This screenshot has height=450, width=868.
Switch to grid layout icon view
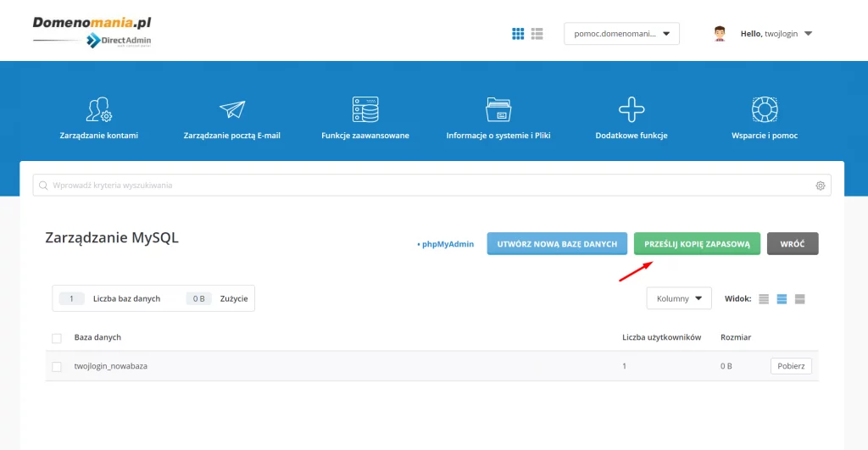point(518,34)
